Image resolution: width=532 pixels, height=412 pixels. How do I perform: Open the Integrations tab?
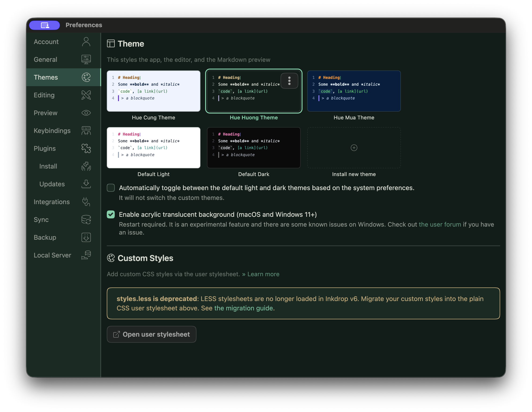point(63,202)
